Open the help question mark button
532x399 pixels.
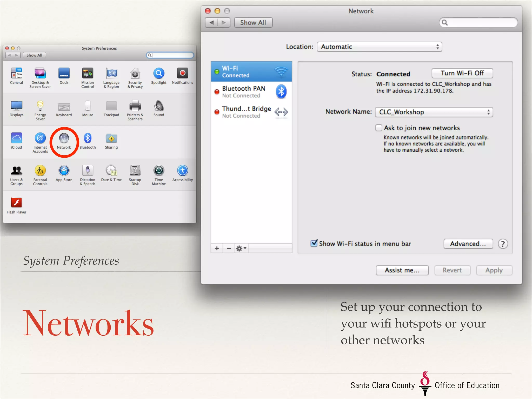pos(503,244)
